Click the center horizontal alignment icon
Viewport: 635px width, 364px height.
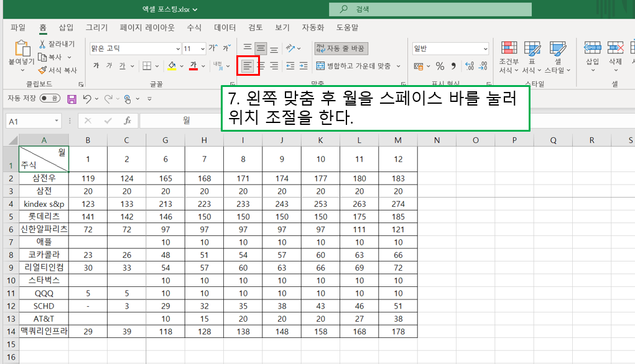tap(261, 65)
